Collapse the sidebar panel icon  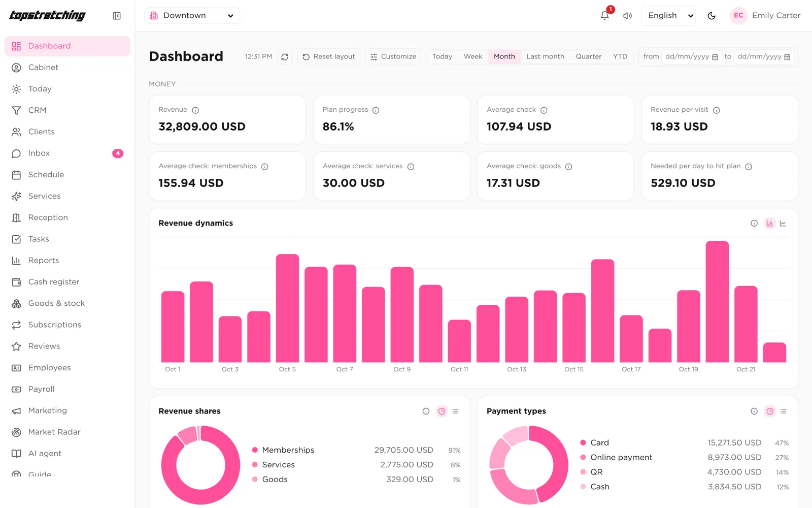(x=117, y=16)
